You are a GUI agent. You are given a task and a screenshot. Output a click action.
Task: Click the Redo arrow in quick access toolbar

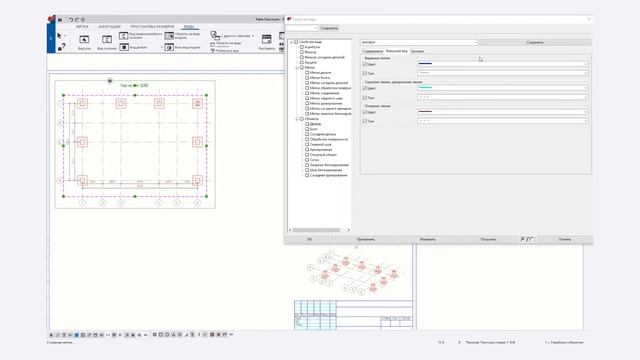pyautogui.click(x=77, y=20)
